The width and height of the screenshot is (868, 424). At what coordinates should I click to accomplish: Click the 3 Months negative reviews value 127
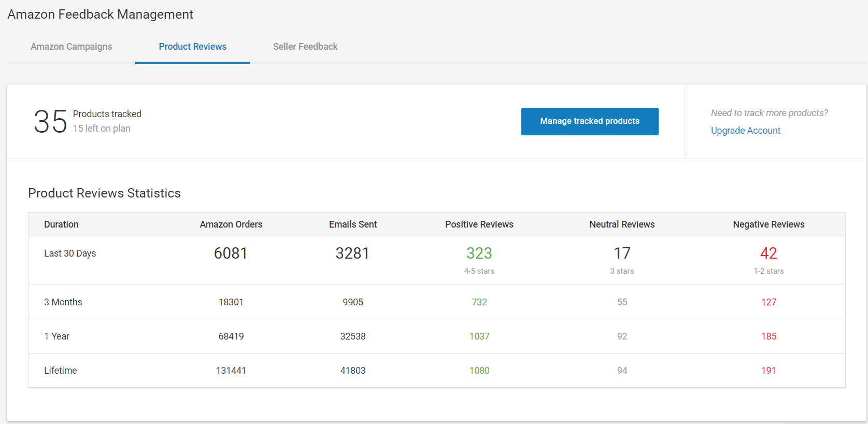click(769, 302)
